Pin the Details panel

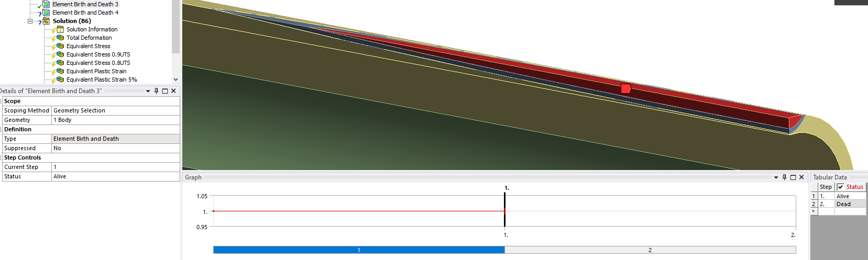[x=156, y=91]
